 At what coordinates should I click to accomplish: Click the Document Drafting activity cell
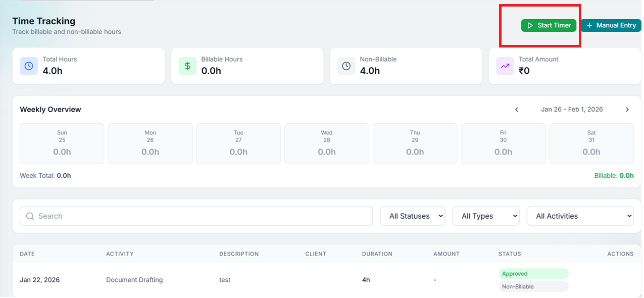(134, 280)
